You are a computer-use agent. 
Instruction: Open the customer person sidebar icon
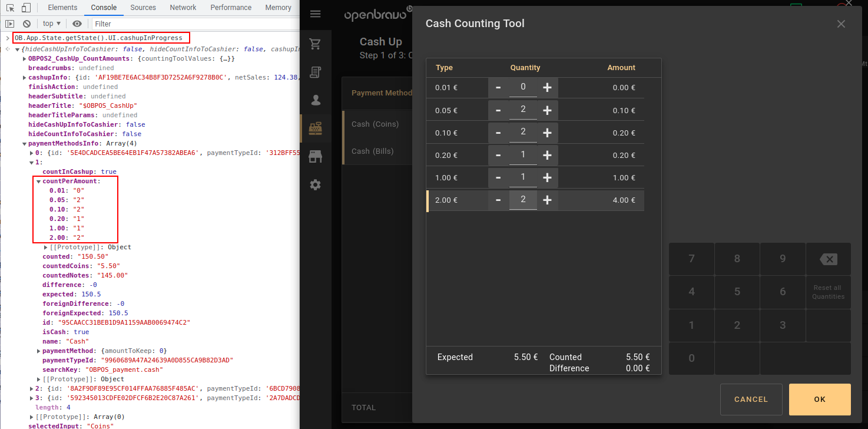(x=315, y=100)
